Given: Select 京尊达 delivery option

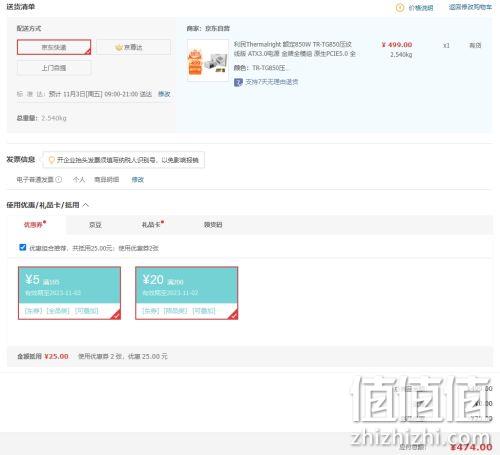Looking at the screenshot, I should 133,47.
